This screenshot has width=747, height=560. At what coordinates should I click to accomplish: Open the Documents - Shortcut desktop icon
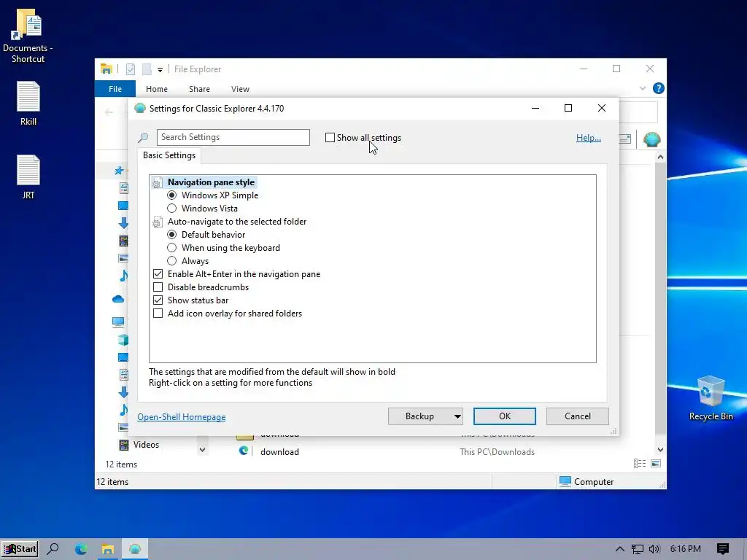pyautogui.click(x=28, y=36)
